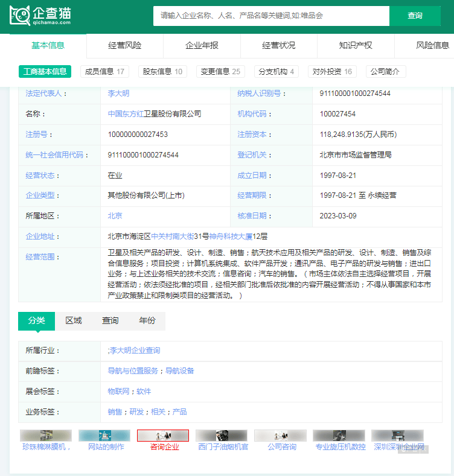Image resolution: width=454 pixels, height=476 pixels.
Task: Open the 深圳深圳企业网 ad link
Action: click(x=399, y=447)
